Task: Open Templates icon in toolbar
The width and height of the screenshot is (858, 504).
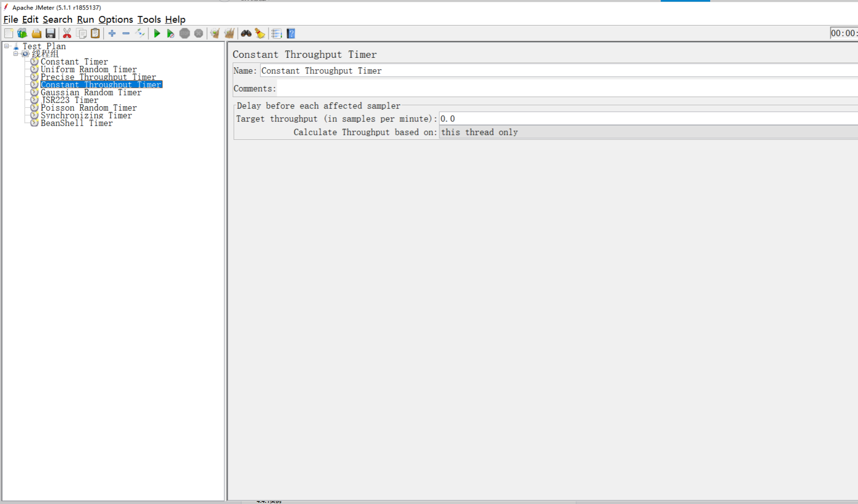Action: point(22,33)
